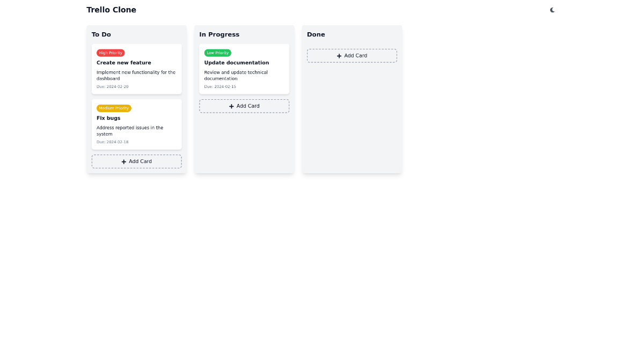
Task: Select the Low Priority badge
Action: (x=217, y=53)
